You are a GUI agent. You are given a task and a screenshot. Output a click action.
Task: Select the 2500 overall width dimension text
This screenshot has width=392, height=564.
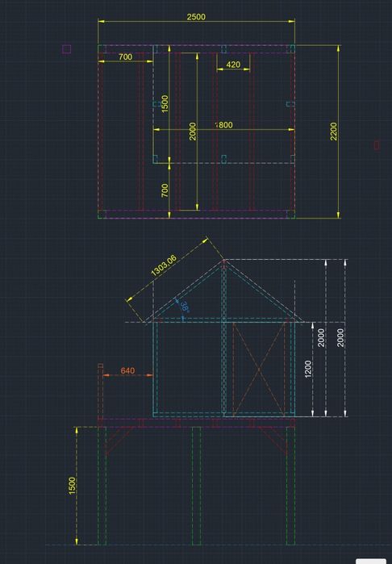(x=196, y=17)
